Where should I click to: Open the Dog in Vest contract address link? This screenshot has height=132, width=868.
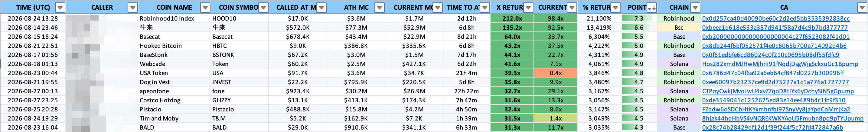point(775,82)
